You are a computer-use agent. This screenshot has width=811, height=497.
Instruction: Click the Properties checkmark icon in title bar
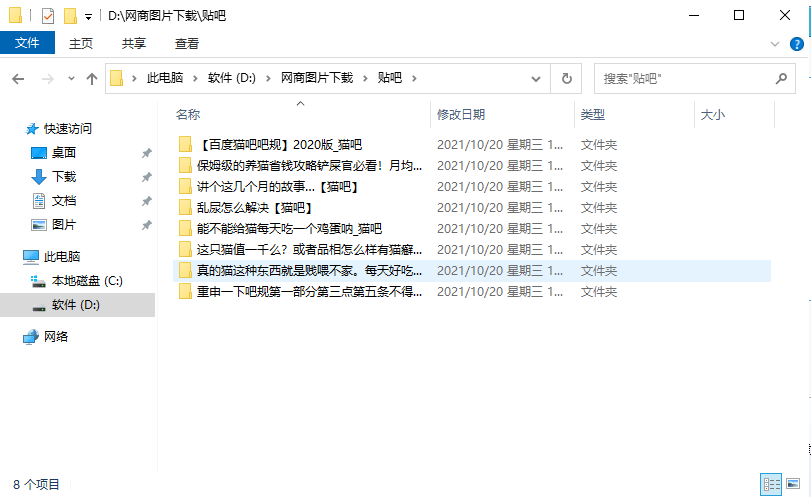(48, 16)
